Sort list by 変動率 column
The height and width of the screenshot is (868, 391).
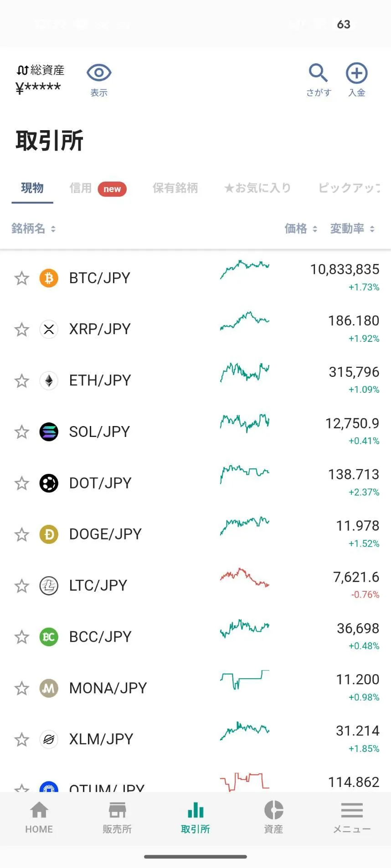tap(352, 228)
